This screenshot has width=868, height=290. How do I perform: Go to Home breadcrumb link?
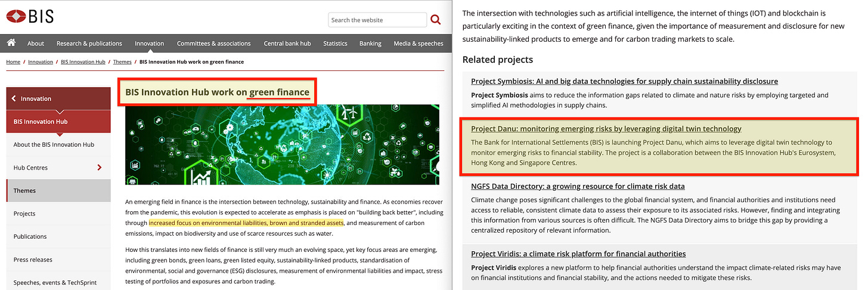click(x=13, y=61)
